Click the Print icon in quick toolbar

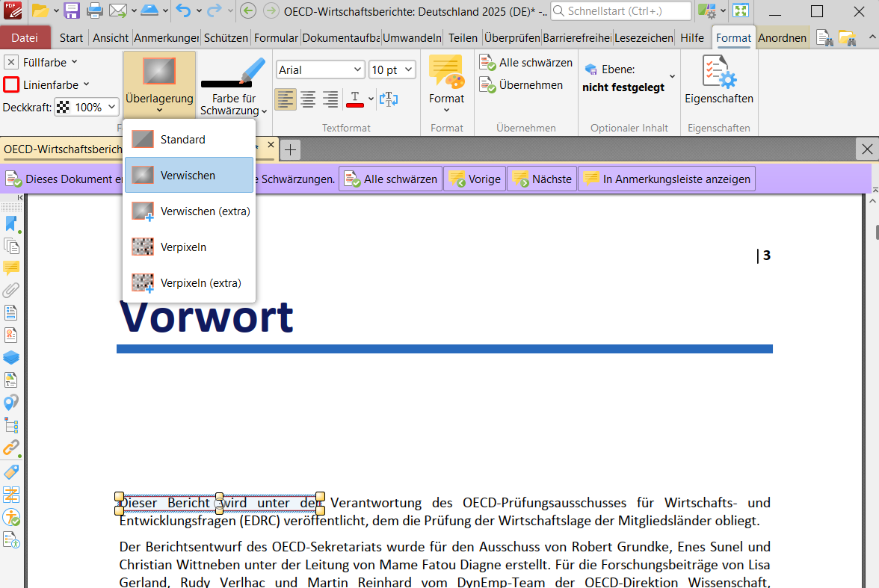click(95, 11)
